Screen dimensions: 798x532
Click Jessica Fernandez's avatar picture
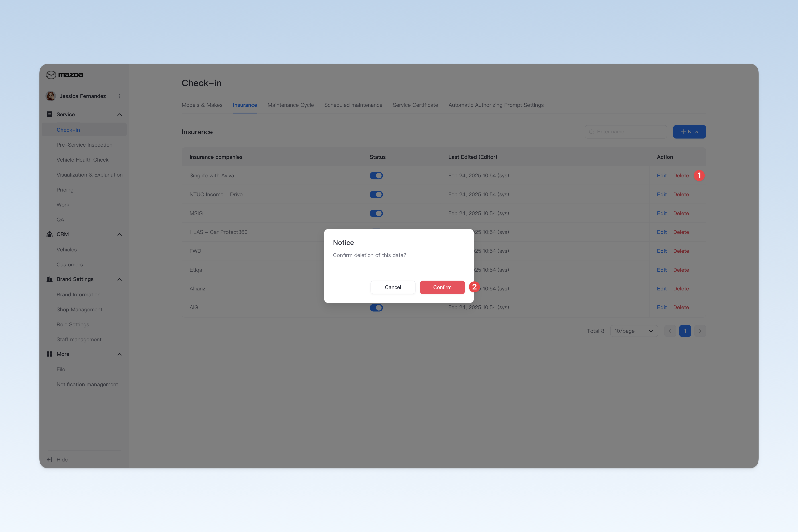coord(51,96)
